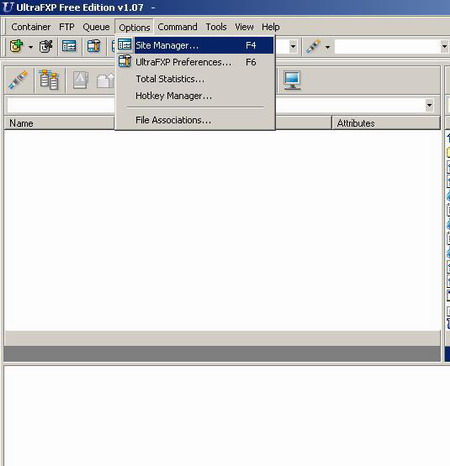Click the new container icon with green plus
This screenshot has height=466, width=450.
[x=16, y=46]
